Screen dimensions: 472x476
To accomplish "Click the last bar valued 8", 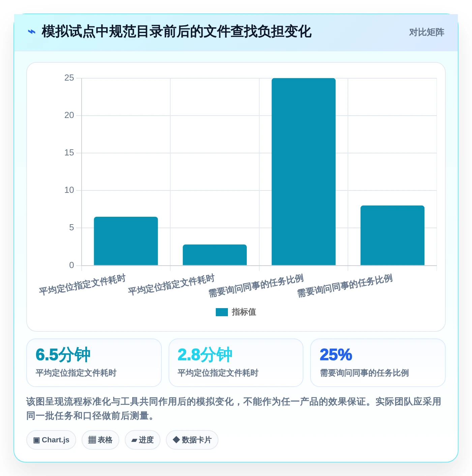I will [x=392, y=235].
